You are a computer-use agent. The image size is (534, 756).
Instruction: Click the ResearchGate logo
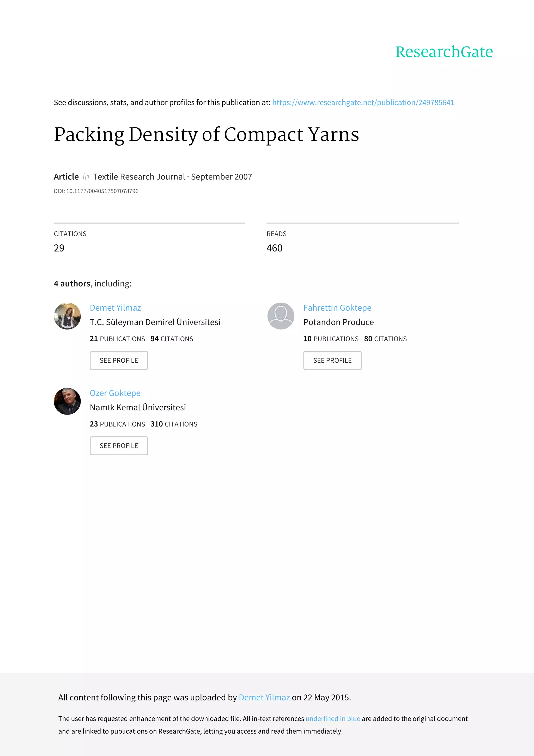pos(444,52)
